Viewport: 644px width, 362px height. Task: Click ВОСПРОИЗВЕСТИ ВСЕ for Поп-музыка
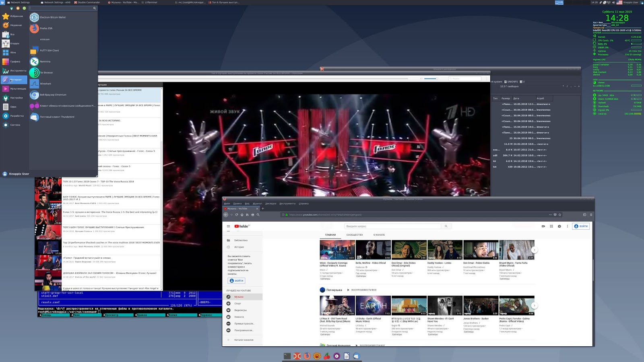[x=362, y=290]
